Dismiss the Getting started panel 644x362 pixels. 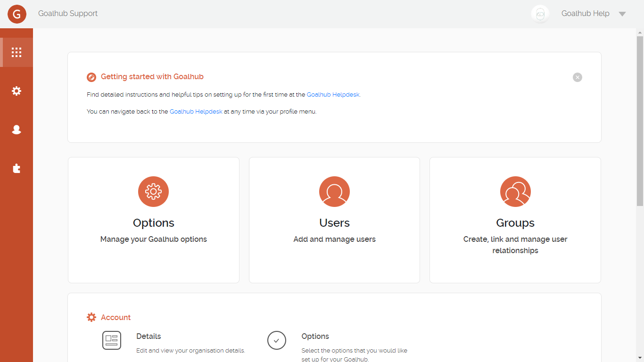pyautogui.click(x=578, y=77)
